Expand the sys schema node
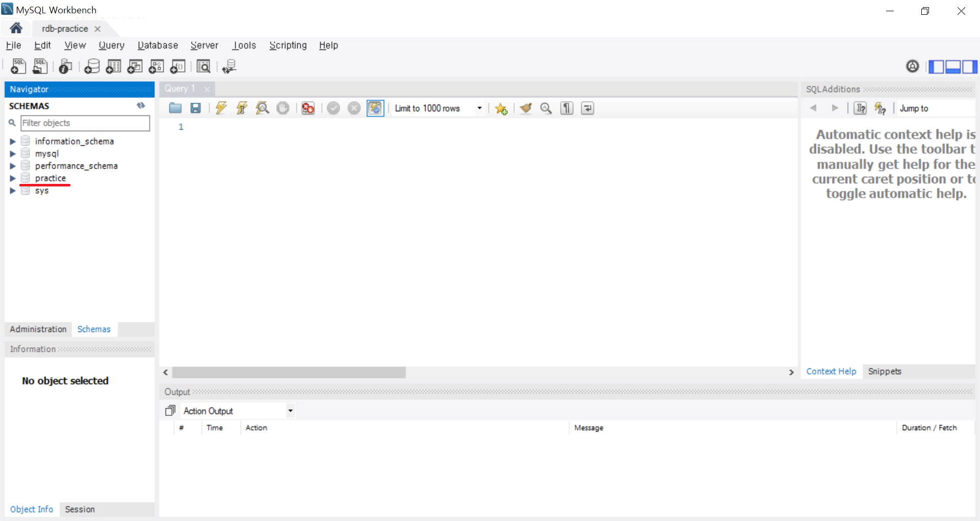Viewport: 980px width, 521px height. pos(13,191)
